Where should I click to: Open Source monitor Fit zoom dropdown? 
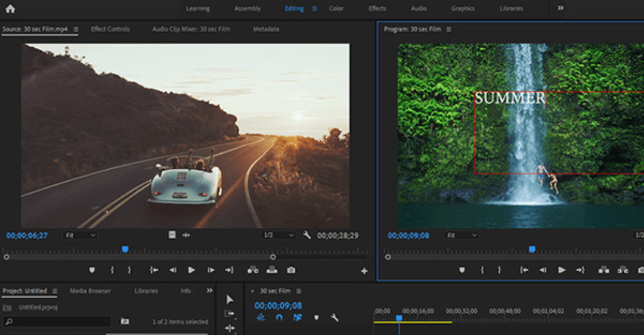[x=80, y=235]
